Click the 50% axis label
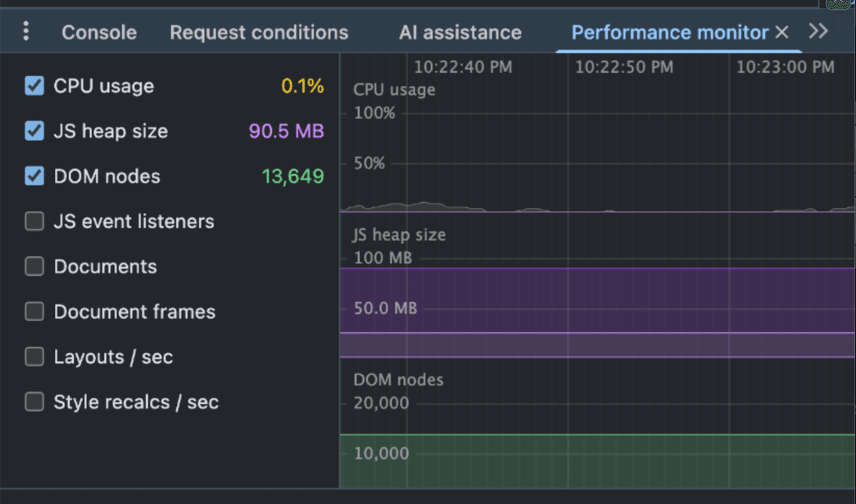Screen dimensions: 856x504 [x=370, y=163]
